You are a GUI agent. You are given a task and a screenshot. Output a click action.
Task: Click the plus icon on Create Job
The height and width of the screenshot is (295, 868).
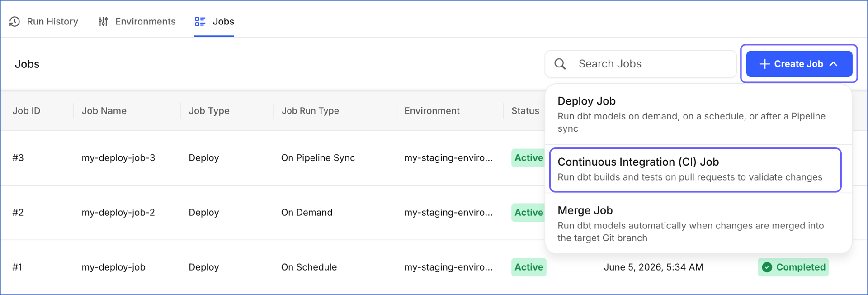(764, 64)
